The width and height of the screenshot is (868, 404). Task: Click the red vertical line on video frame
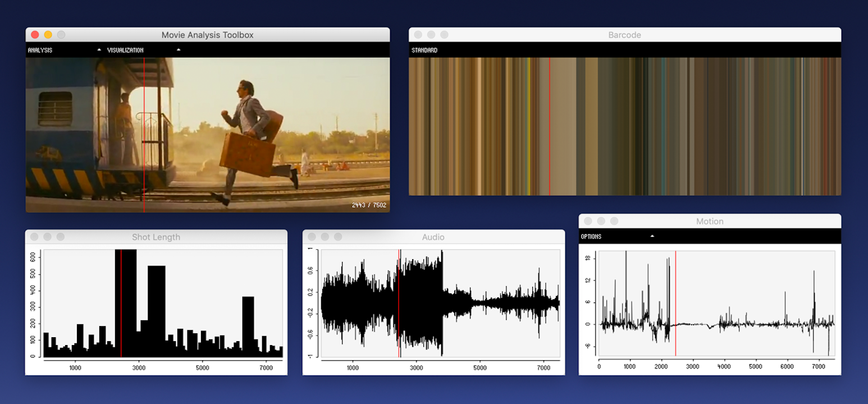[144, 135]
